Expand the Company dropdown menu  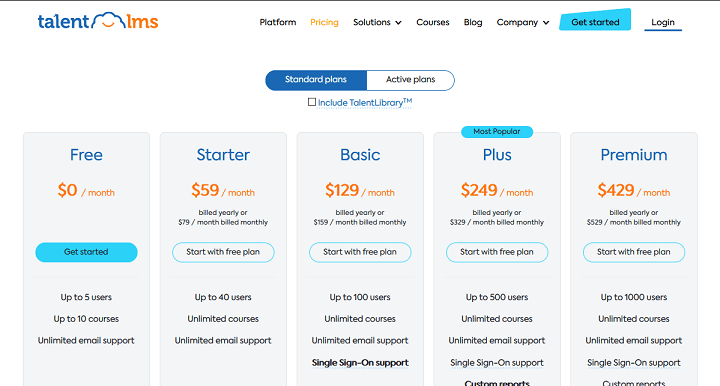click(x=523, y=22)
